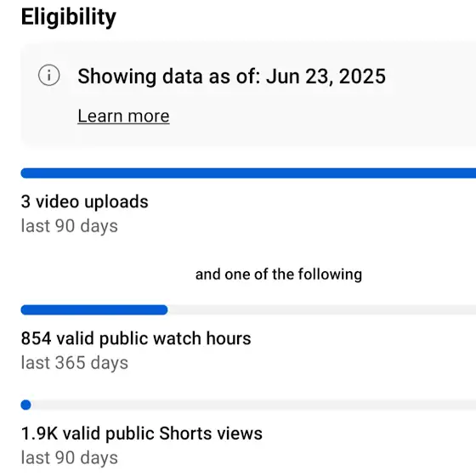Click 'last 90 days' under Shorts views
Screen dimensions: 476x476
click(x=70, y=458)
